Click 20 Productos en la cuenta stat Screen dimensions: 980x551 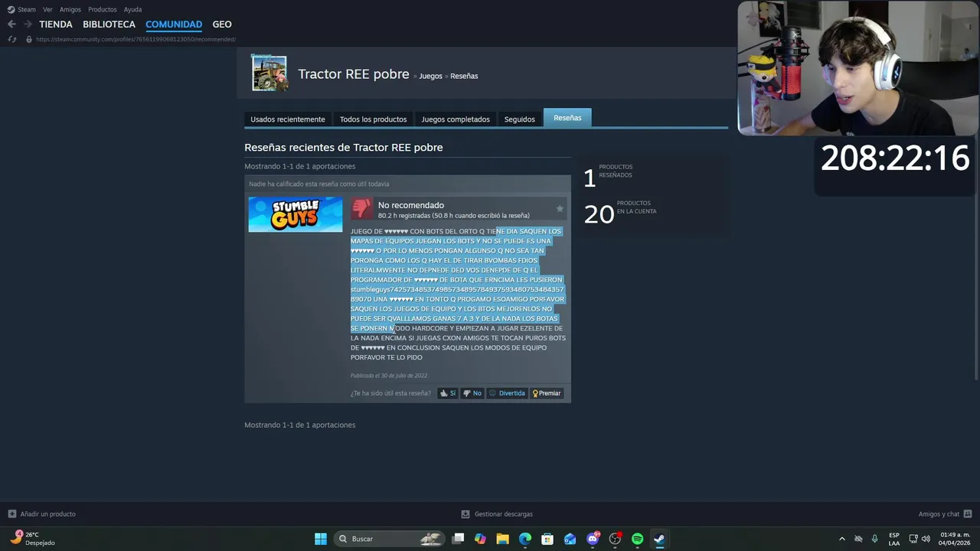(x=620, y=214)
